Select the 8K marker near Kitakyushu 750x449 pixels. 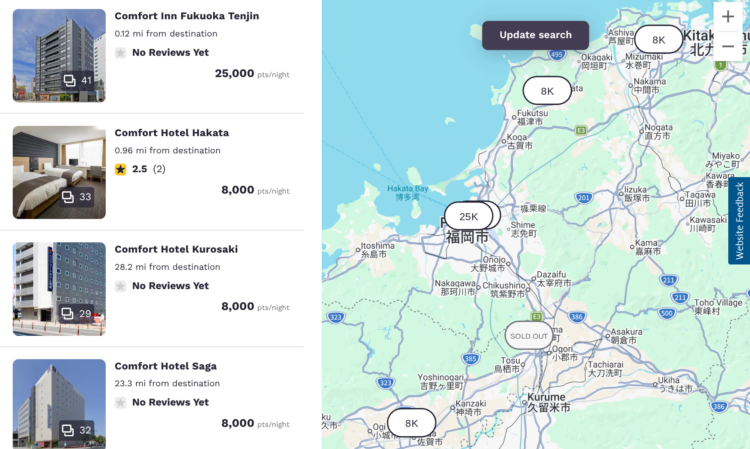tap(658, 40)
